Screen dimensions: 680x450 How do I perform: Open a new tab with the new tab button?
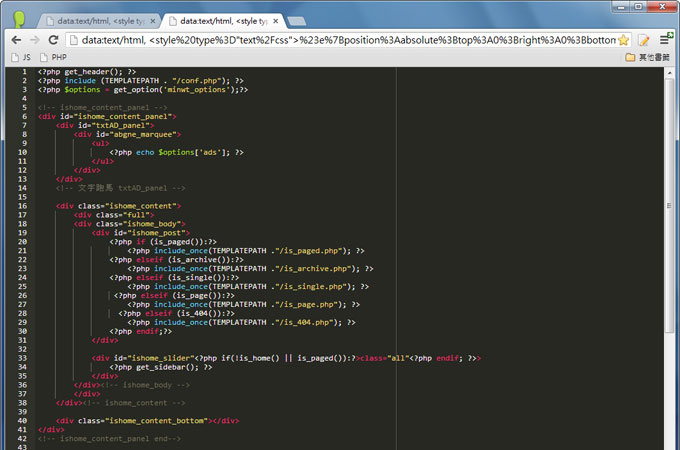click(x=297, y=21)
